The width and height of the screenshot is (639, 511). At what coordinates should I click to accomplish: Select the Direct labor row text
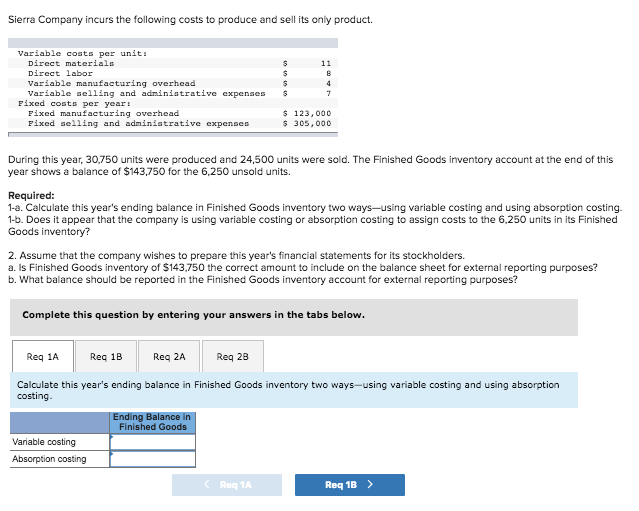pyautogui.click(x=60, y=73)
